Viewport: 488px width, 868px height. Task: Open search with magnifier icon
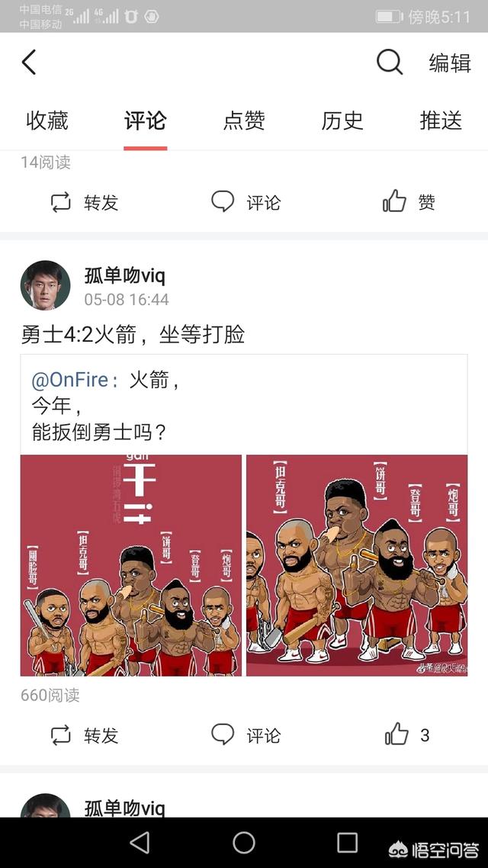coord(390,62)
